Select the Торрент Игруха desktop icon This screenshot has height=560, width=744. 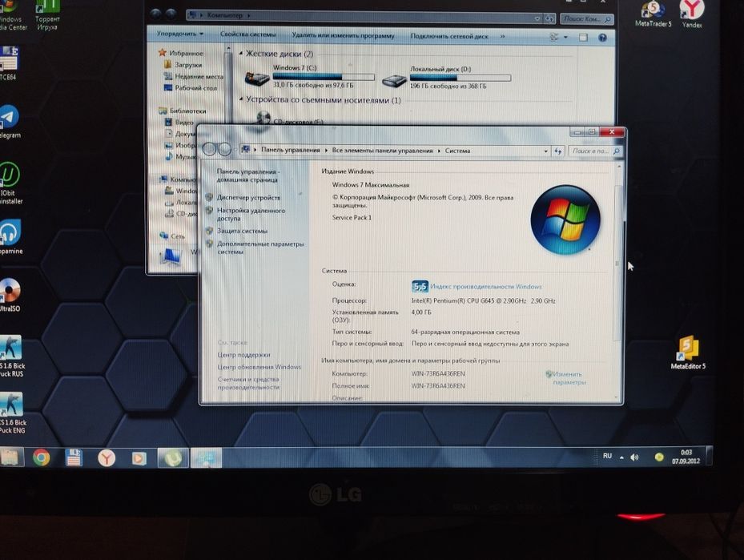coord(47,15)
